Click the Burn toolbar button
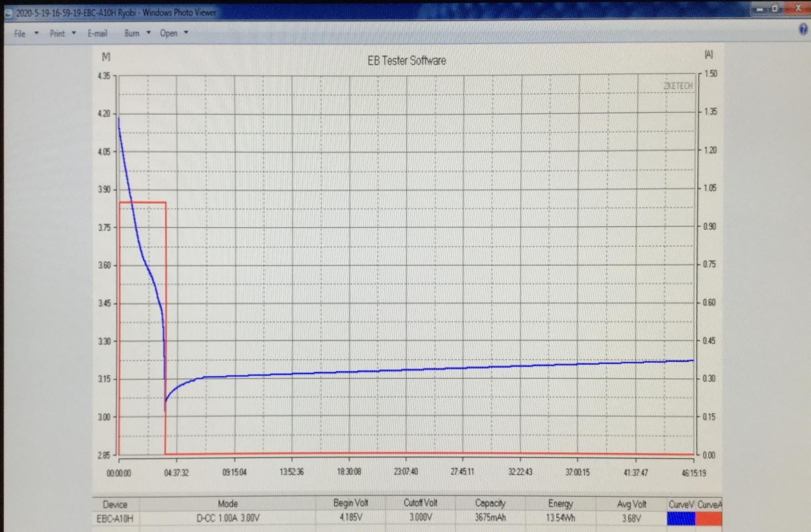Image resolution: width=811 pixels, height=532 pixels. [x=132, y=33]
